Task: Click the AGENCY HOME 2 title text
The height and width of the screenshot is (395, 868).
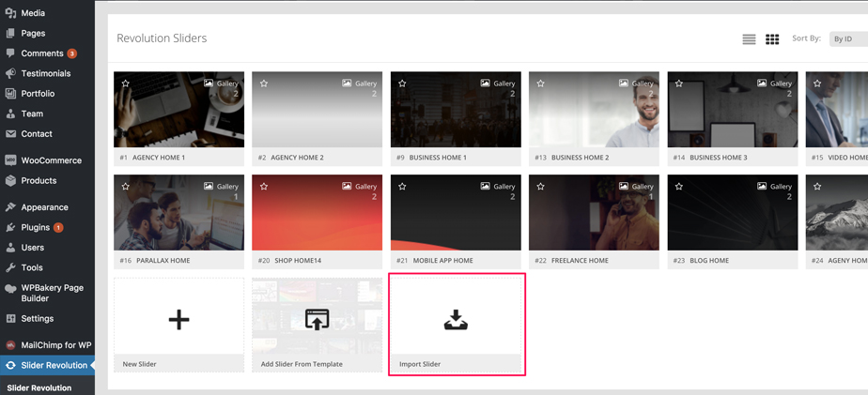Action: coord(297,158)
